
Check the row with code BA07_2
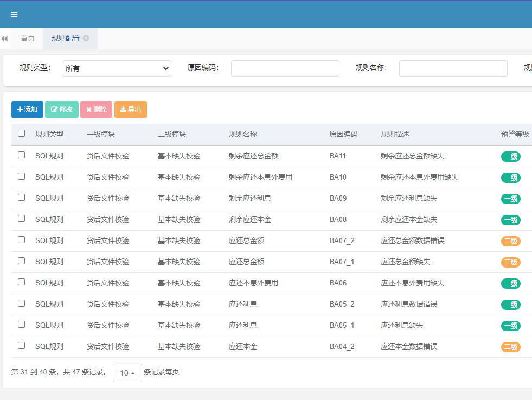pyautogui.click(x=21, y=240)
